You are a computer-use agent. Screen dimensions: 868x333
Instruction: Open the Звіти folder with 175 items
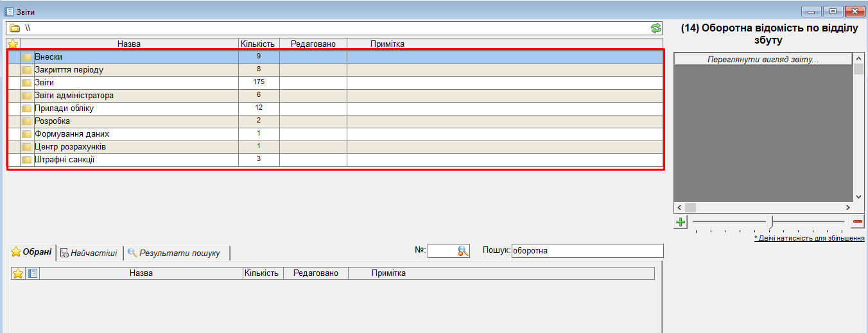pos(44,83)
